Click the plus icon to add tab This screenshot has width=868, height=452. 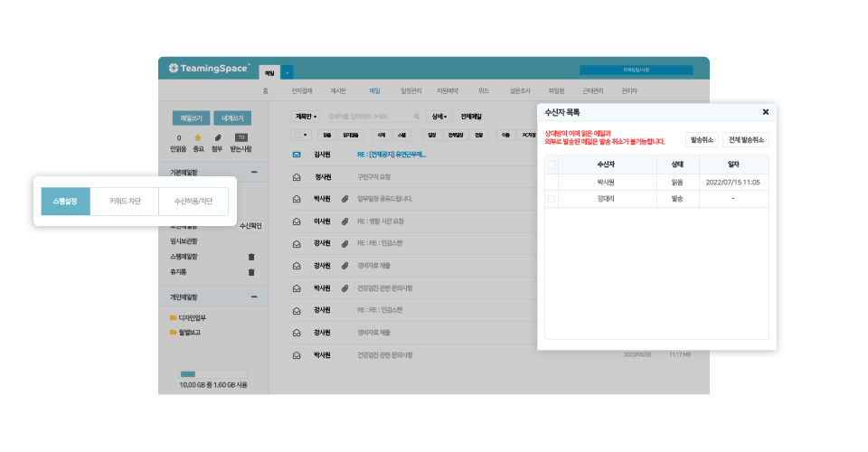point(288,71)
